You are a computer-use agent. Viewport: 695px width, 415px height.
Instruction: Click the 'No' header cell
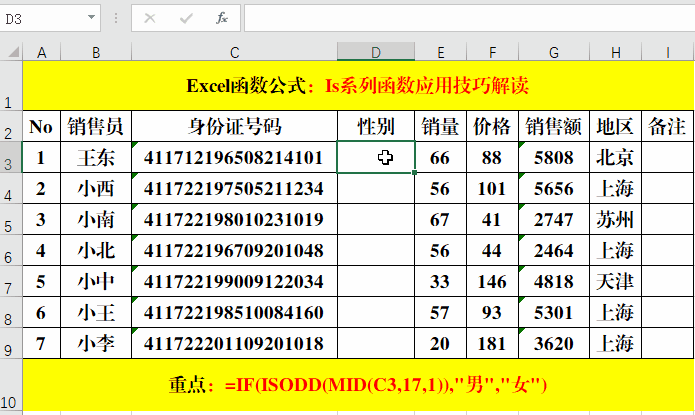tap(42, 126)
